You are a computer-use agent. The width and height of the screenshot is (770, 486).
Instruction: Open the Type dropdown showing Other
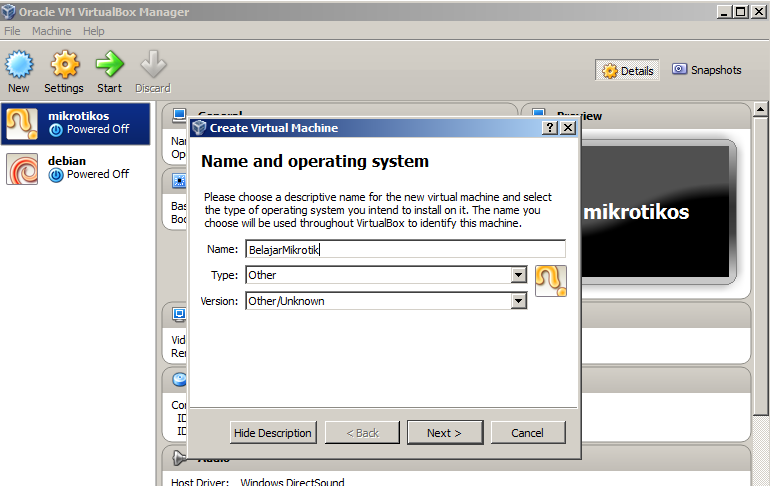pyautogui.click(x=386, y=275)
